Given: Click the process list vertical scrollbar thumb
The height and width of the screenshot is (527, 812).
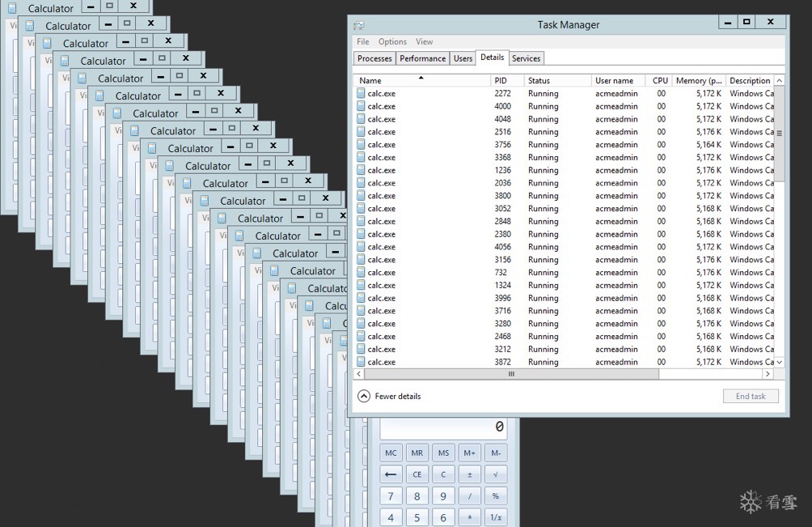Looking at the screenshot, I should coord(780,134).
